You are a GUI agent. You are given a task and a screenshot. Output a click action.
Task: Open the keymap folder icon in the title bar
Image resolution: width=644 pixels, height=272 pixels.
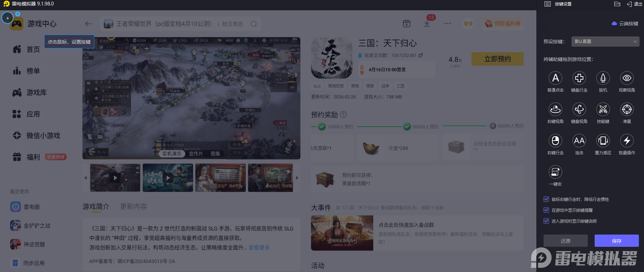[x=617, y=4]
